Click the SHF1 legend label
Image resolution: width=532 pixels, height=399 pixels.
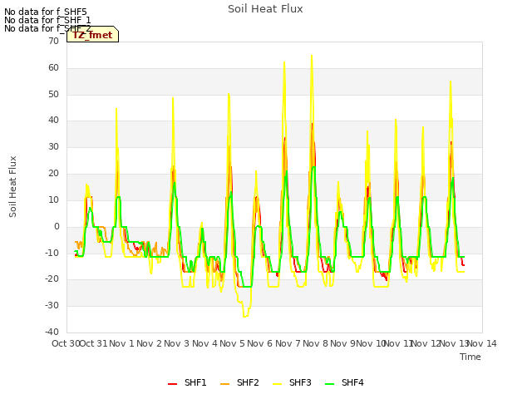tap(195, 382)
